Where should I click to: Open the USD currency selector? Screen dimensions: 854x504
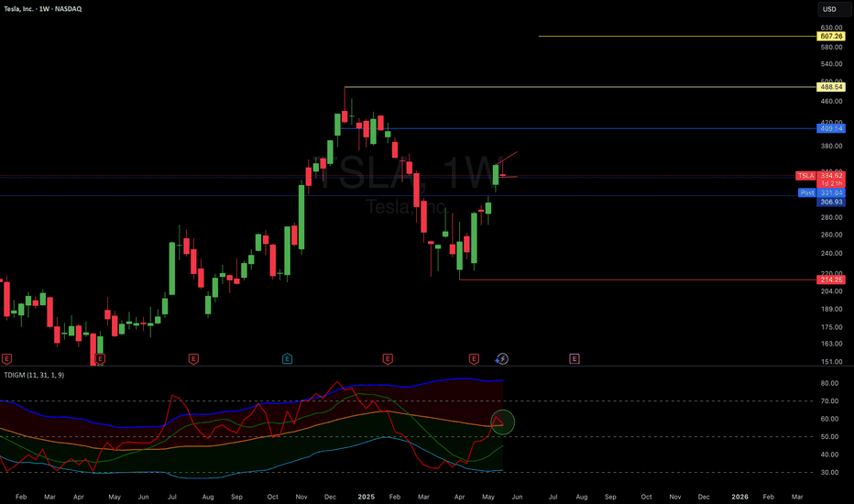coord(833,9)
